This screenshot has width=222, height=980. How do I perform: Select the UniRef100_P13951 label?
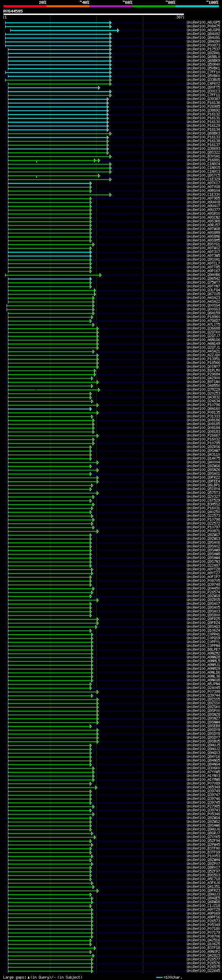click(203, 359)
